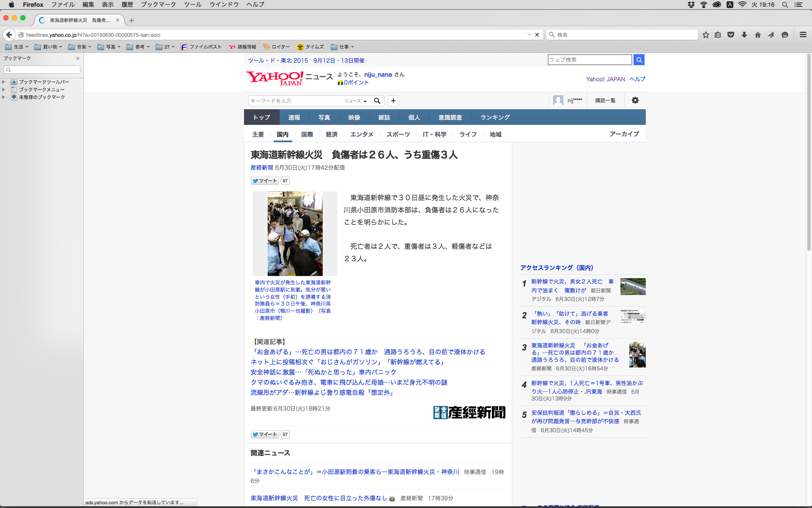This screenshot has height=508, width=812.
Task: Bookmark this page with star icon
Action: coord(705,35)
